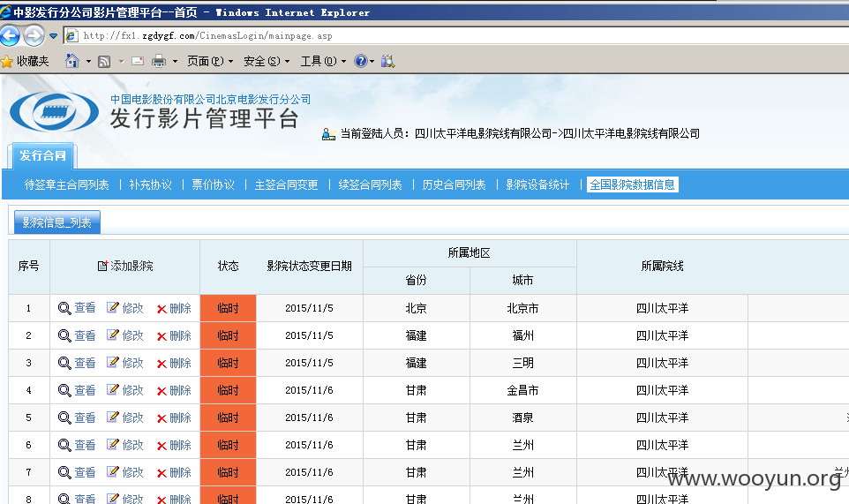Open 补充协议 navigation item
This screenshot has height=504, width=849.
click(x=151, y=185)
